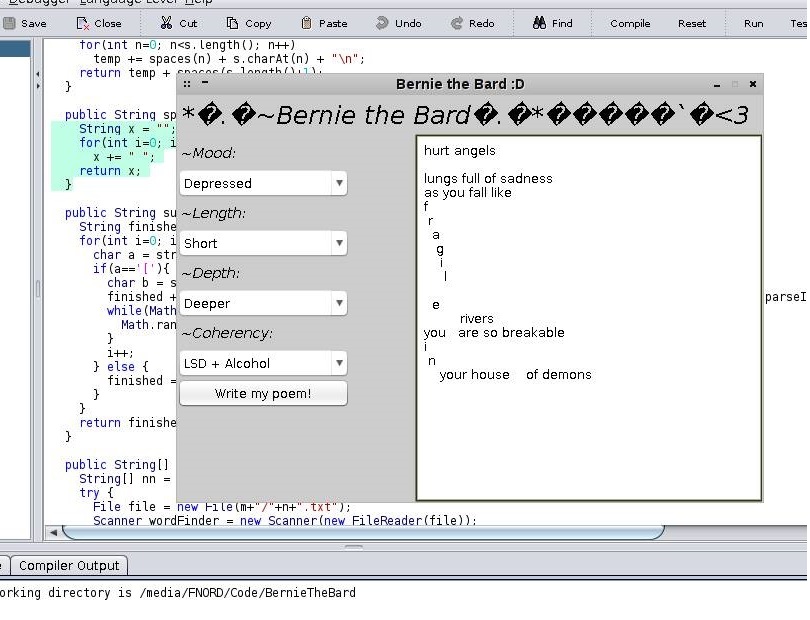Click the code line 'String x = "";'

(x=127, y=129)
